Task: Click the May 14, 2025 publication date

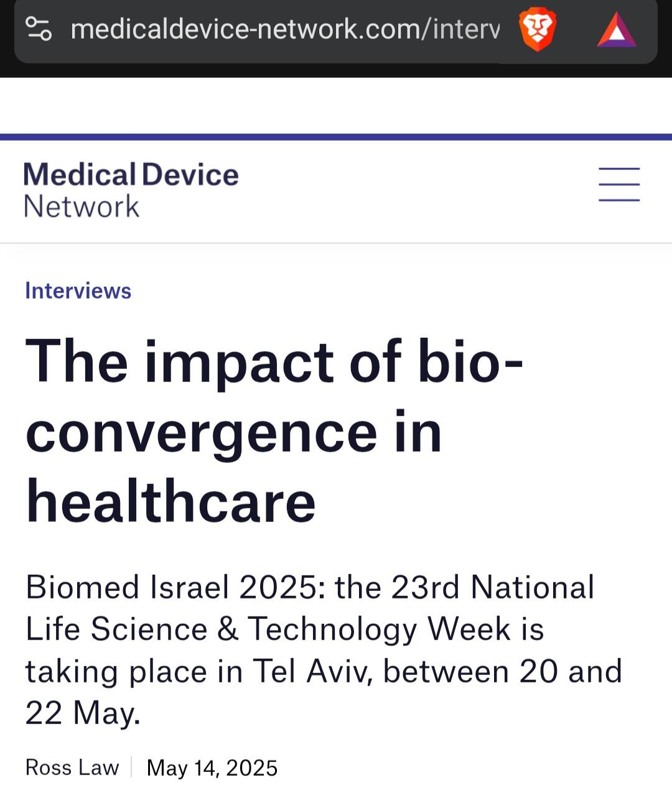Action: click(x=212, y=768)
